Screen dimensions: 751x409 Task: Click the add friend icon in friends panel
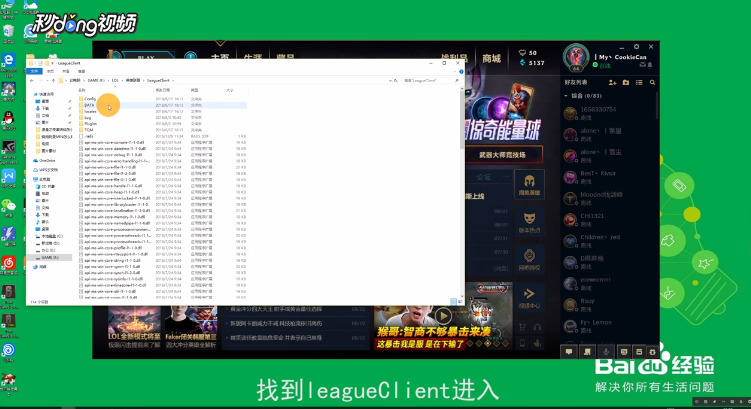[x=612, y=82]
